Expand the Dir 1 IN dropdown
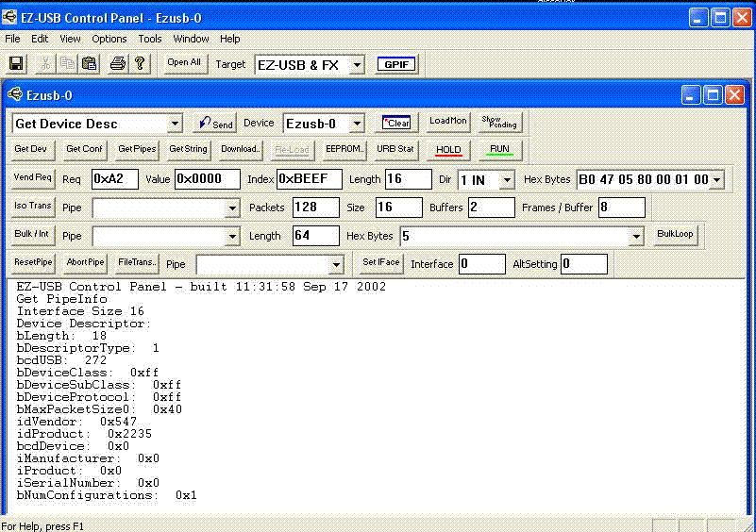The width and height of the screenshot is (756, 532). pyautogui.click(x=507, y=179)
